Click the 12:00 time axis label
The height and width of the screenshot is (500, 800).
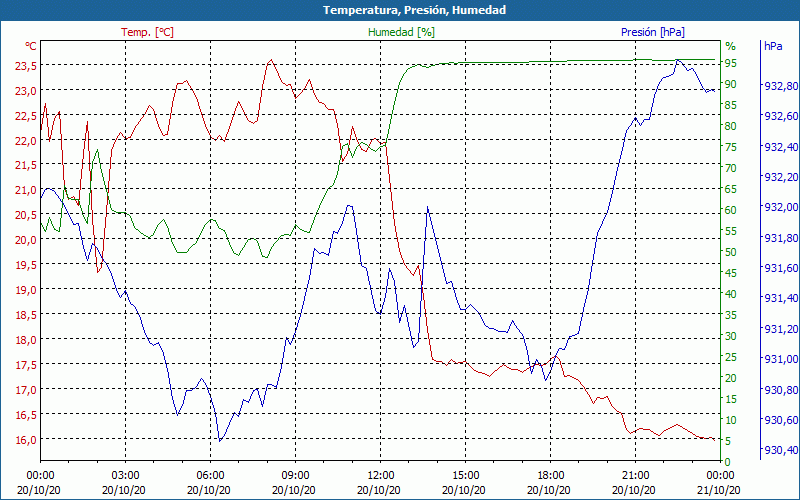pyautogui.click(x=380, y=476)
